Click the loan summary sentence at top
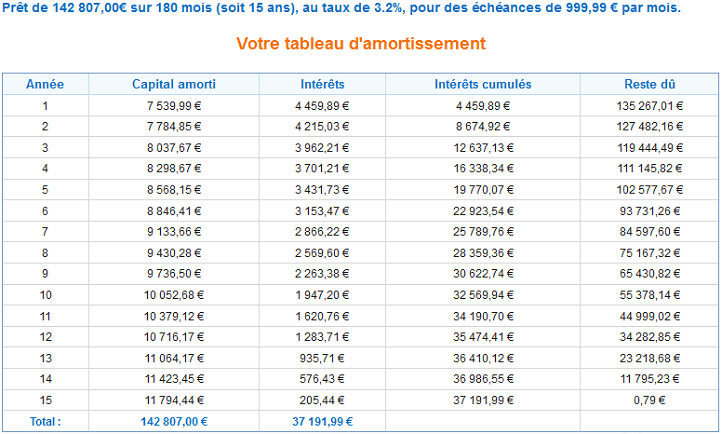Screen dimensions: 722x434 click(341, 8)
